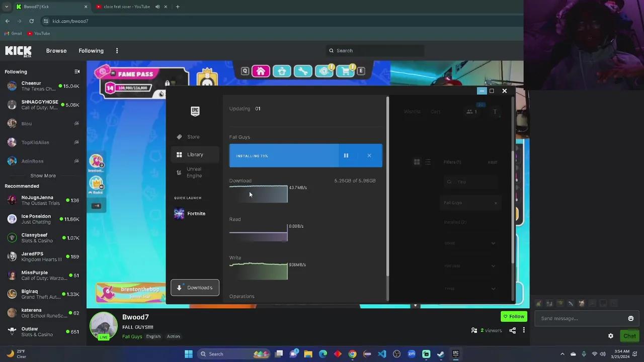Click the Send message chat field
The image size is (644, 362).
click(x=581, y=318)
